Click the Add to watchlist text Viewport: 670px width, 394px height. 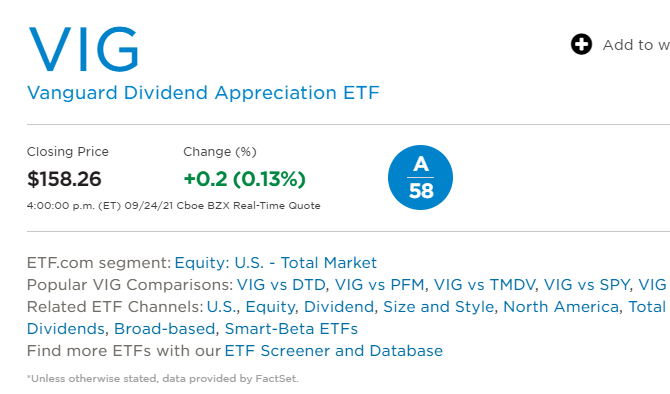coord(636,45)
